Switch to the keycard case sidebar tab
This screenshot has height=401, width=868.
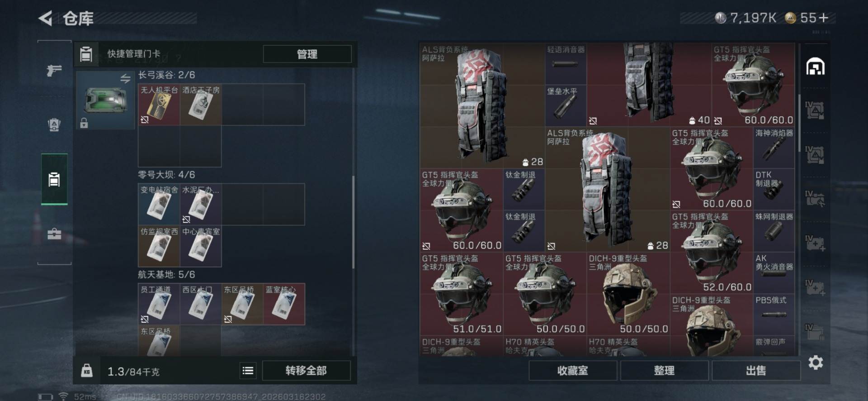click(54, 179)
